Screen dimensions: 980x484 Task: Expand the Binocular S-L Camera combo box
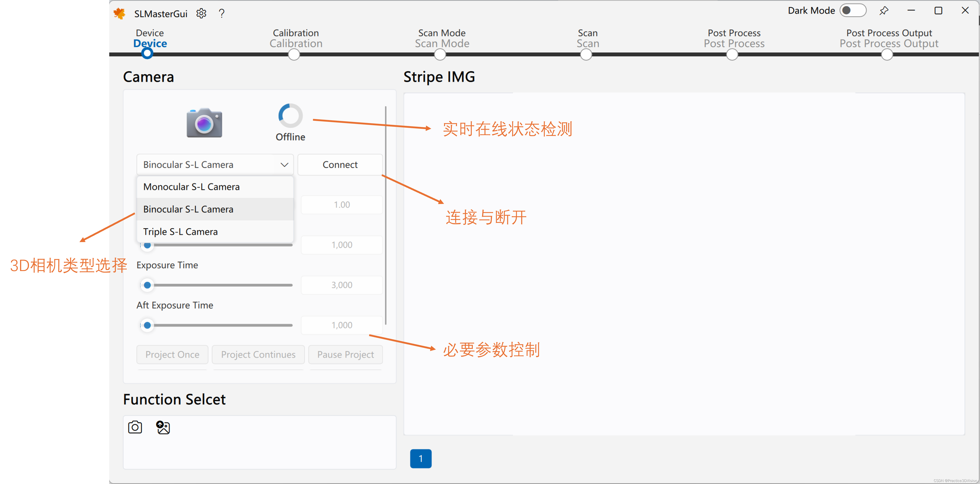[215, 164]
